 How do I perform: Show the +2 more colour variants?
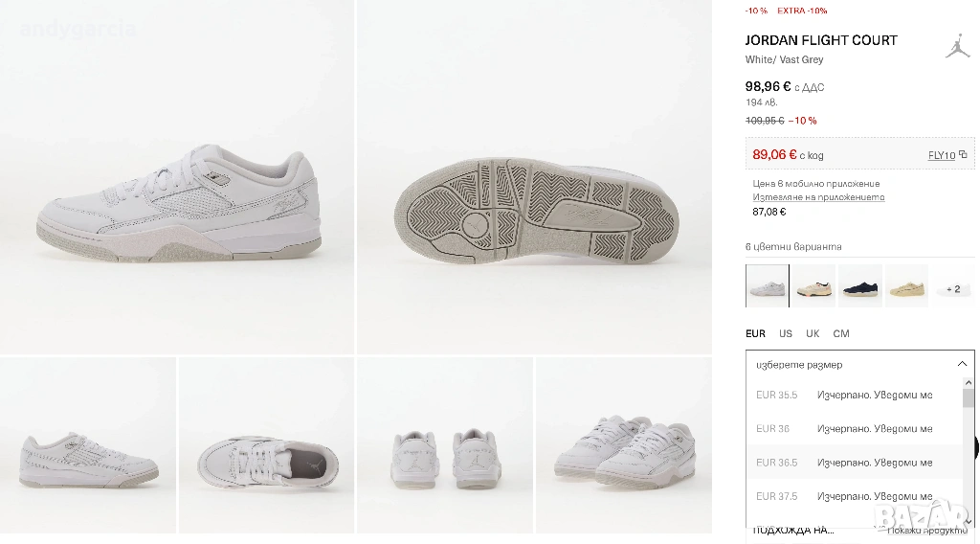coord(951,287)
